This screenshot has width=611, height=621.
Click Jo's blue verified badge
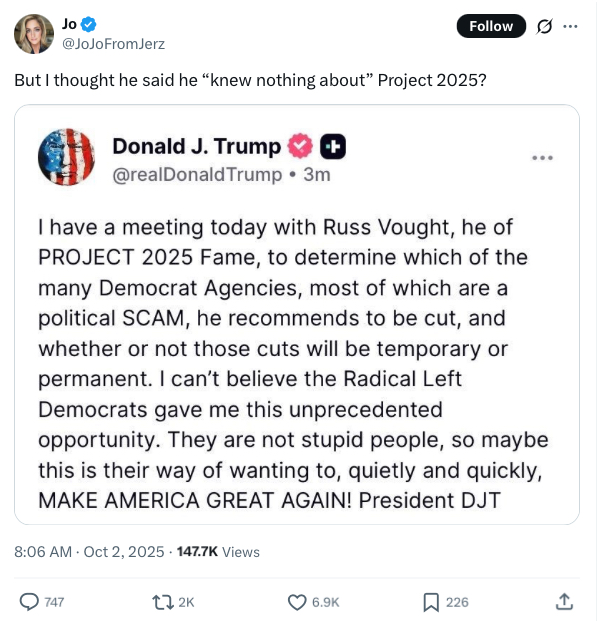pyautogui.click(x=88, y=24)
